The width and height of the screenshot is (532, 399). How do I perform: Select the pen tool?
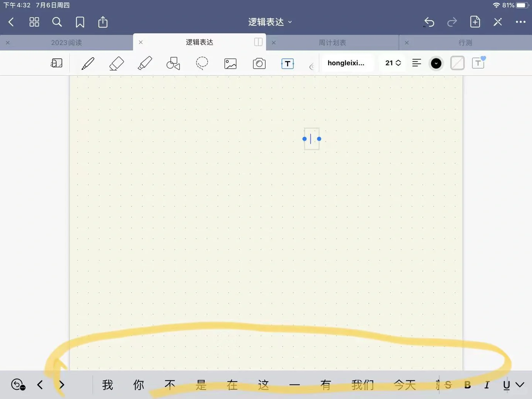pyautogui.click(x=88, y=63)
